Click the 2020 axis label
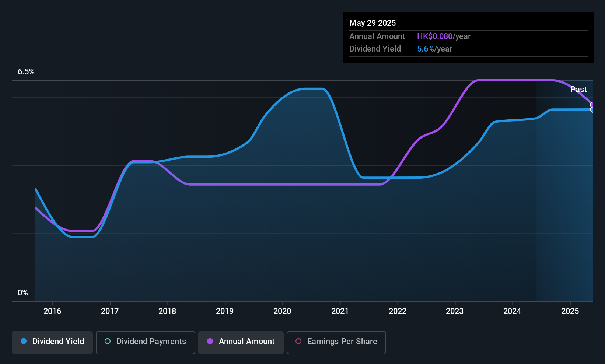Image resolution: width=605 pixels, height=364 pixels. pyautogui.click(x=282, y=311)
